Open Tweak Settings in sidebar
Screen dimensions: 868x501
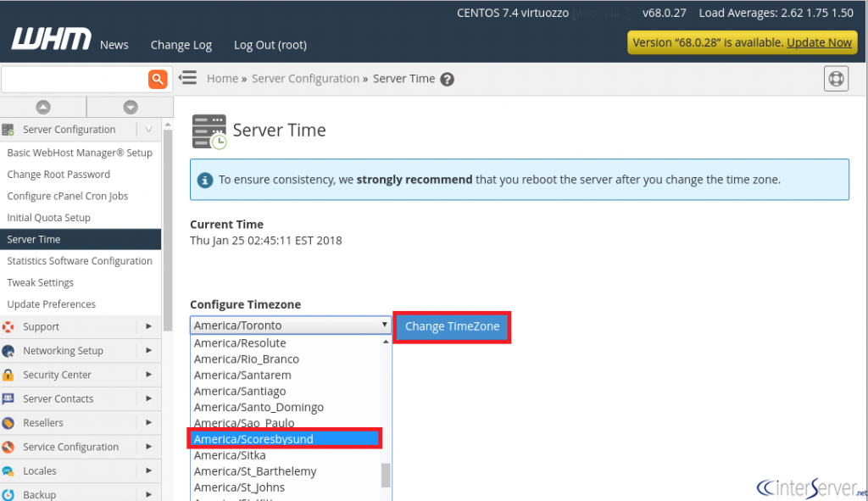tap(41, 283)
